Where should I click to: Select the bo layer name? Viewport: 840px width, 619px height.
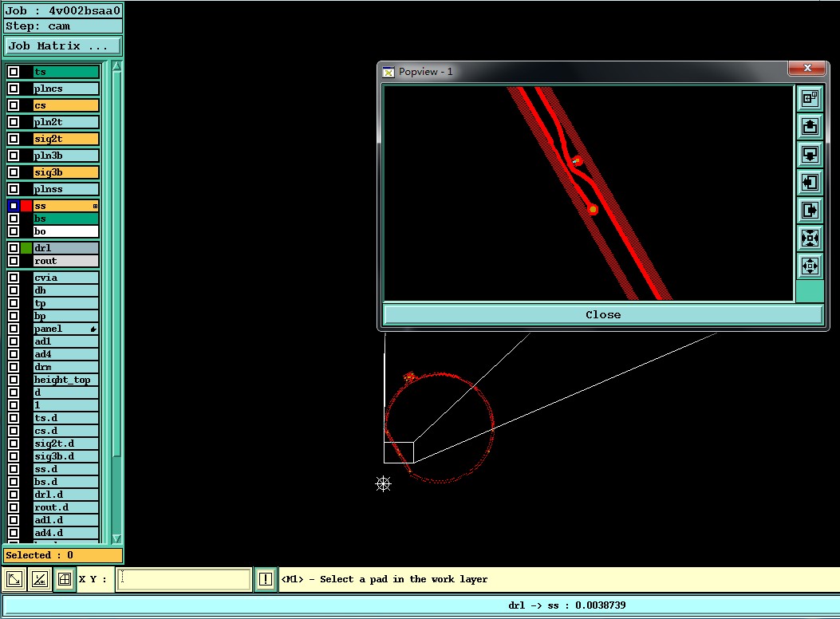pyautogui.click(x=66, y=231)
